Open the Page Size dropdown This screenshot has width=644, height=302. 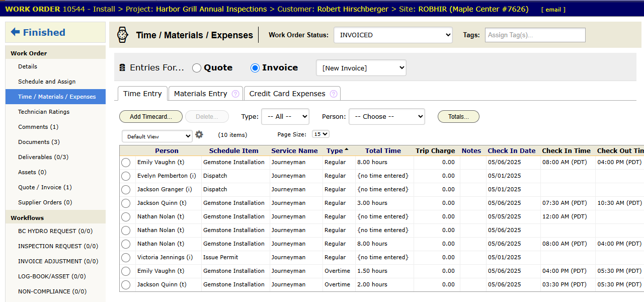tap(320, 134)
